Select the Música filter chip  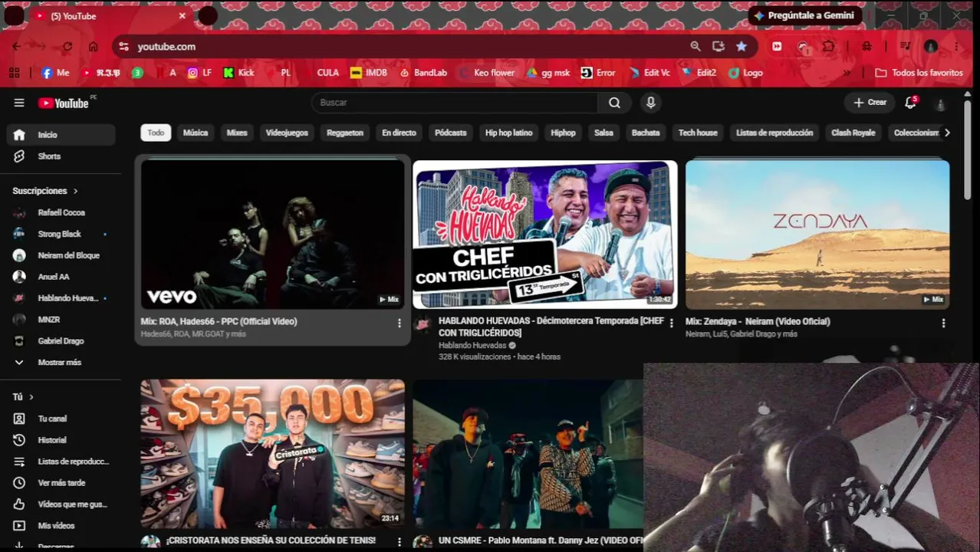point(196,133)
